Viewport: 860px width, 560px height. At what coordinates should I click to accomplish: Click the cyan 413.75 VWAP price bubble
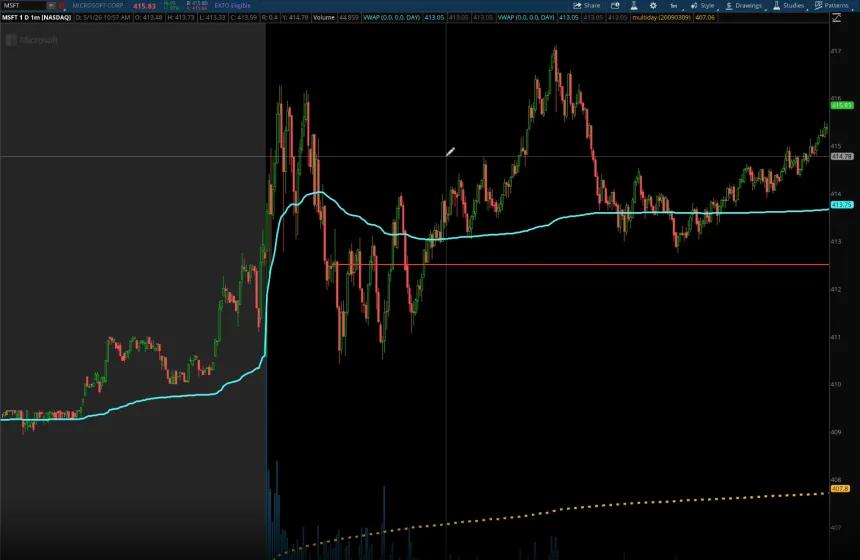(842, 205)
